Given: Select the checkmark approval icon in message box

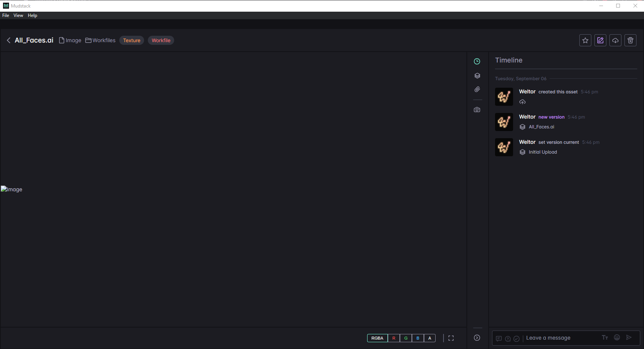Looking at the screenshot, I should point(516,338).
